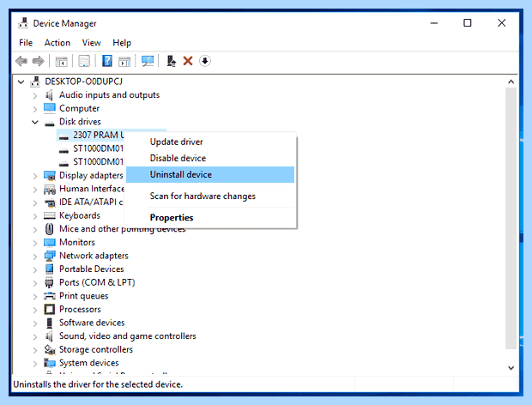
Task: Click the Display adapters category icon
Action: pos(50,175)
